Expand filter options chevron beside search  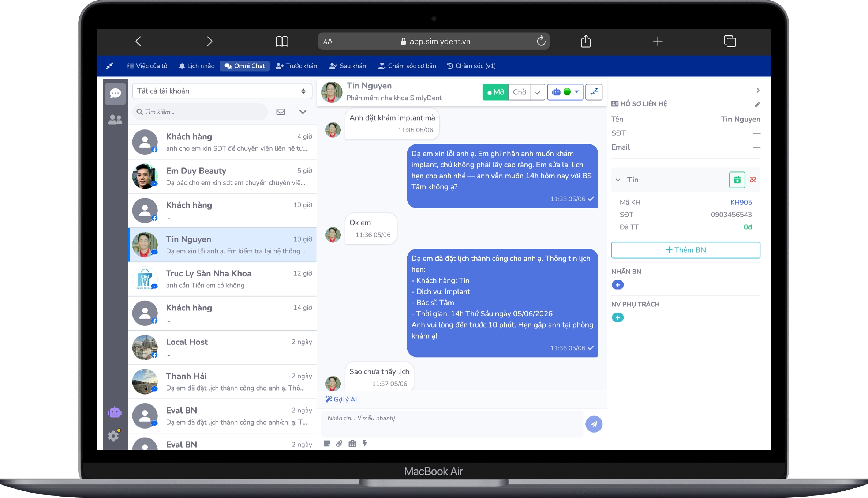click(x=303, y=112)
